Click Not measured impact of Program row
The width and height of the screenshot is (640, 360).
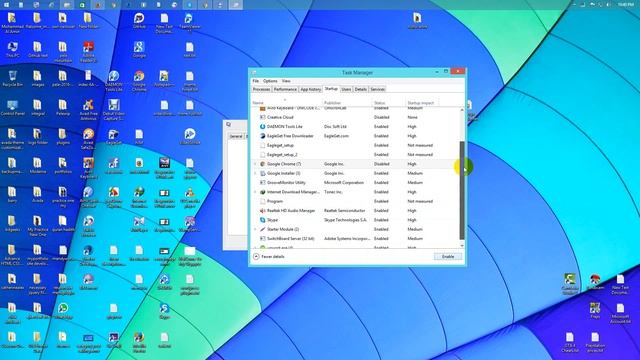pyautogui.click(x=420, y=201)
